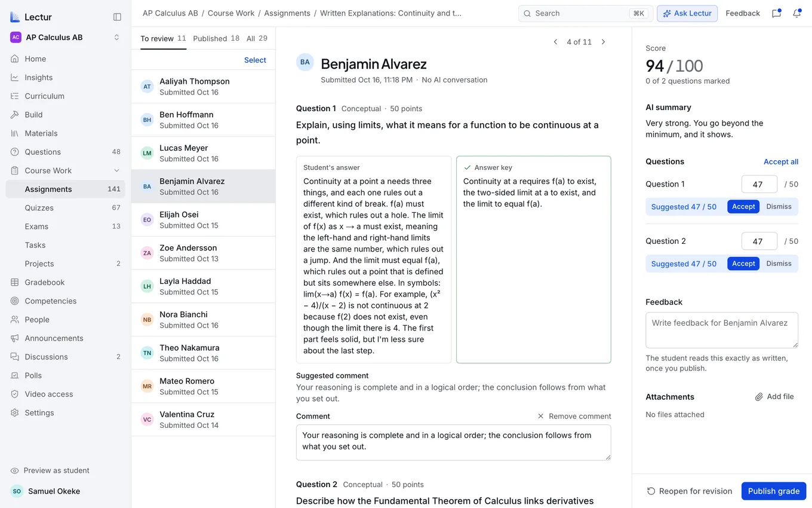Image resolution: width=812 pixels, height=508 pixels.
Task: Click Add file attachment
Action: point(774,396)
